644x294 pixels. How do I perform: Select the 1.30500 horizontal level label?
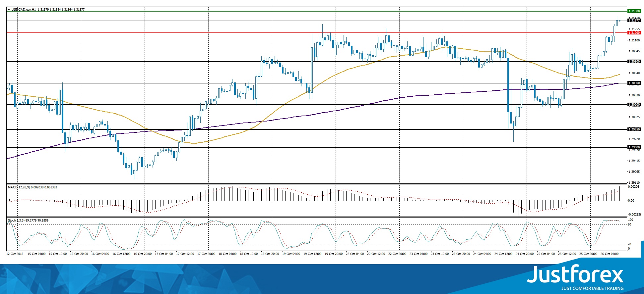tap(634, 83)
